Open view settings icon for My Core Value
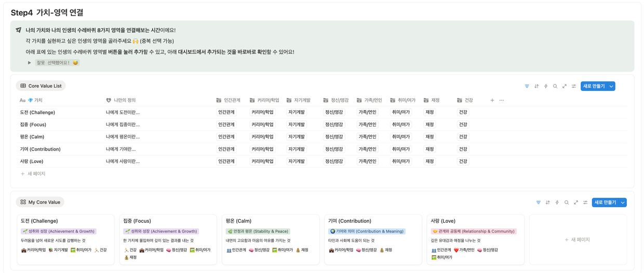Viewport: 644px width, 273px height. [585, 202]
